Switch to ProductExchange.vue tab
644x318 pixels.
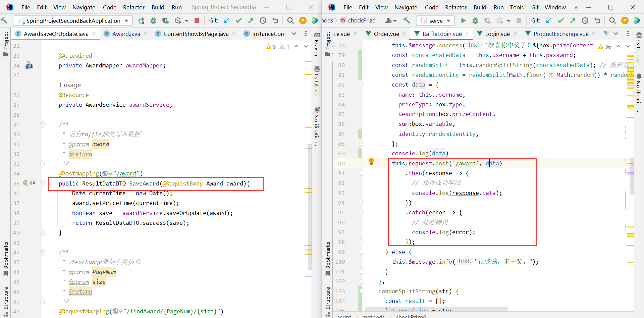pyautogui.click(x=561, y=34)
